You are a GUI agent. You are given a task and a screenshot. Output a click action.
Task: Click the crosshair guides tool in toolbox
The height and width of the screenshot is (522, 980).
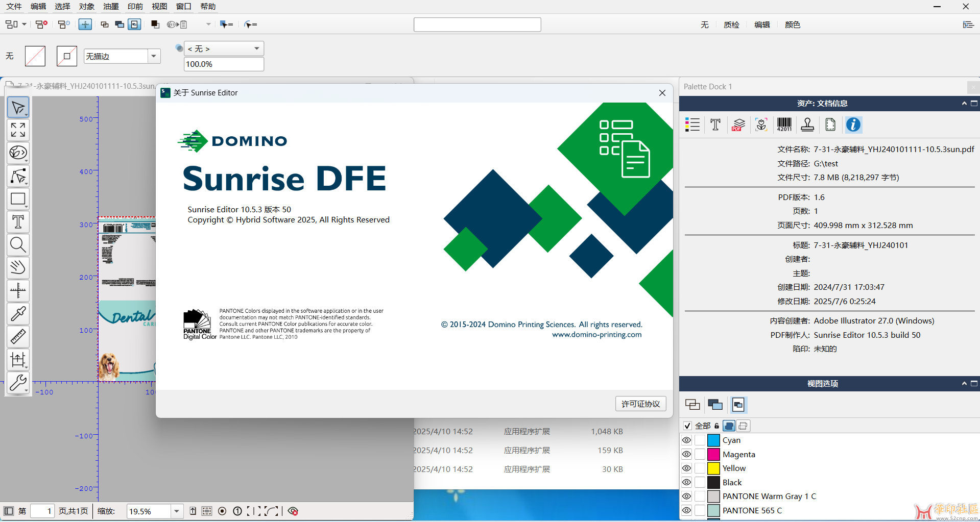coord(18,291)
